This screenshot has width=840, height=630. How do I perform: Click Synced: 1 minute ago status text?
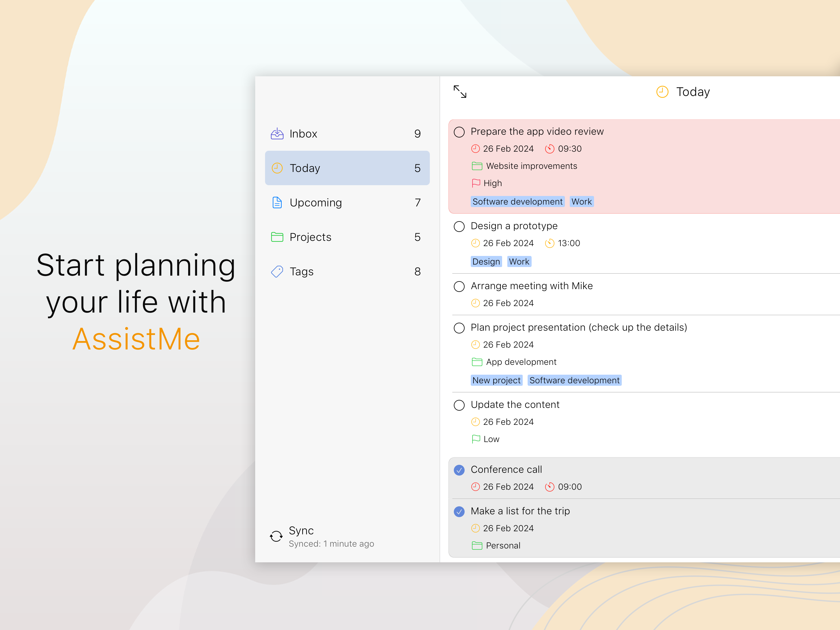(331, 544)
